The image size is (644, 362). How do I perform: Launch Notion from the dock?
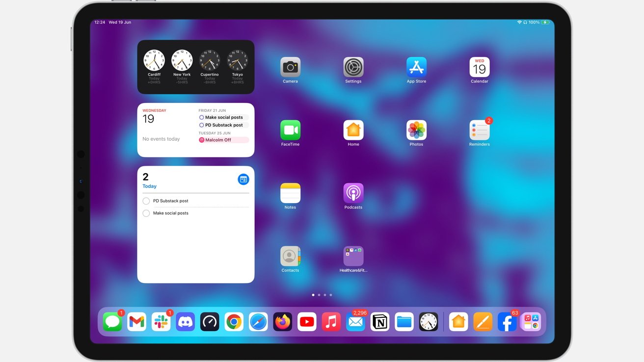pos(380,322)
